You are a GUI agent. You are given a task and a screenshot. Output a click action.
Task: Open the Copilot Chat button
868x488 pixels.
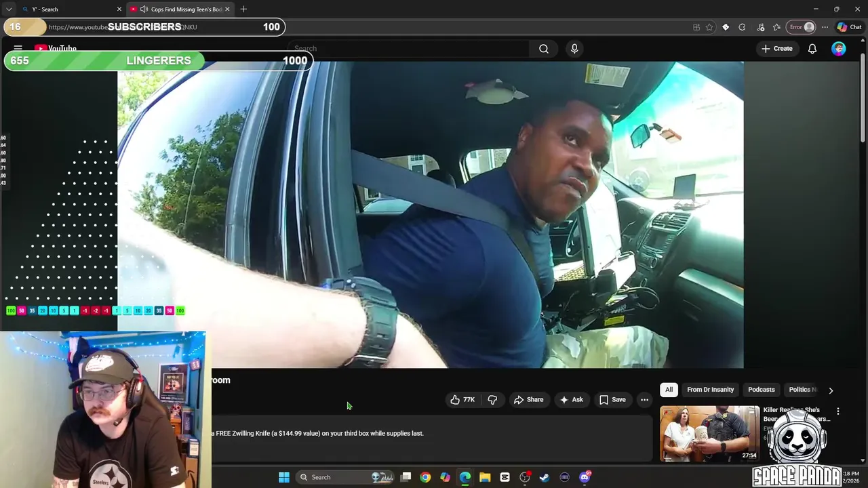click(849, 27)
